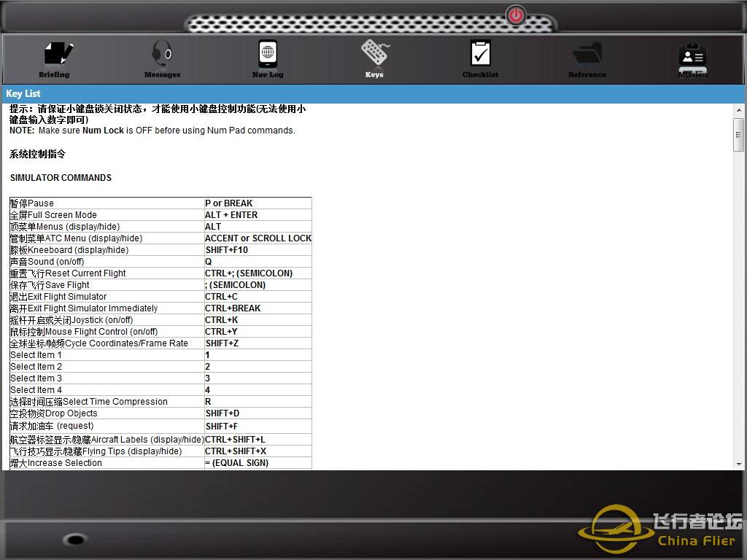Viewport: 747px width, 560px height.
Task: Click the ALT + ENTER cell
Action: click(x=258, y=215)
